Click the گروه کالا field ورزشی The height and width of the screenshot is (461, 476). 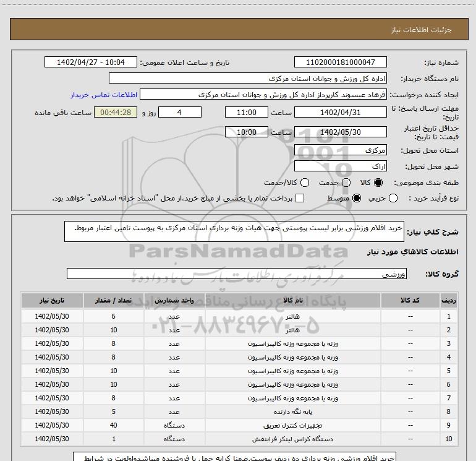click(237, 274)
